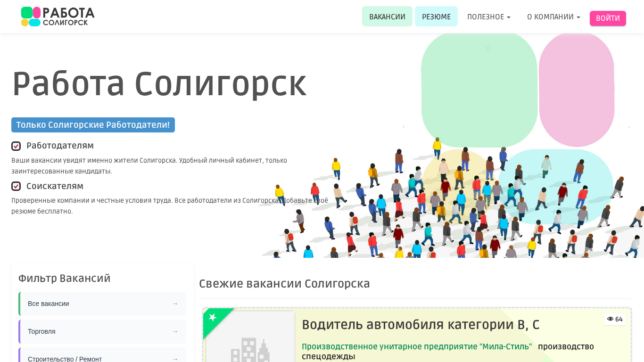Open the Вакансии menu item
The image size is (644, 362).
tap(387, 16)
